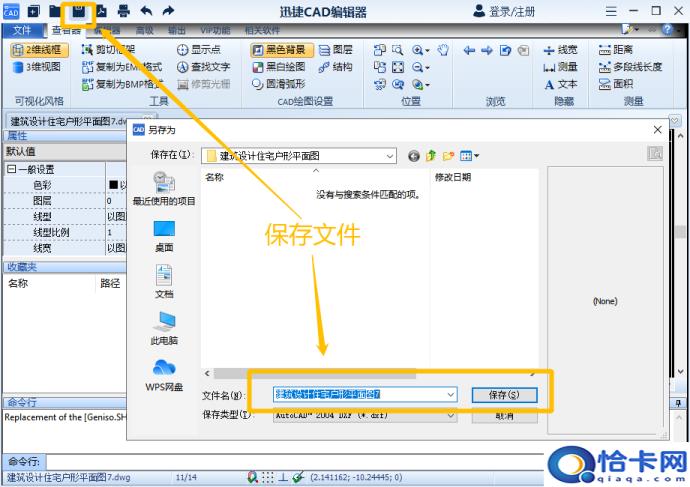Screen dimensions: 690x487
Task: Switch to the 高级 tab
Action: [145, 30]
